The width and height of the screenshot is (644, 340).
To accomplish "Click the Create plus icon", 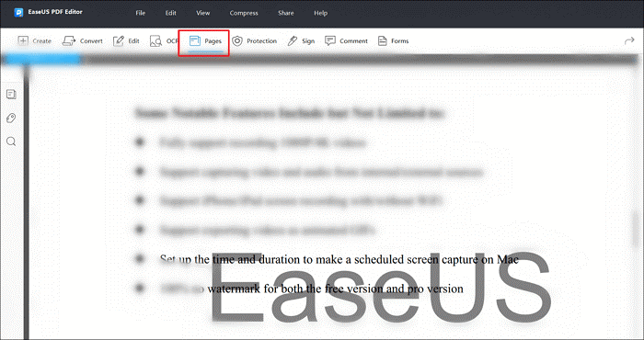I will click(x=23, y=40).
